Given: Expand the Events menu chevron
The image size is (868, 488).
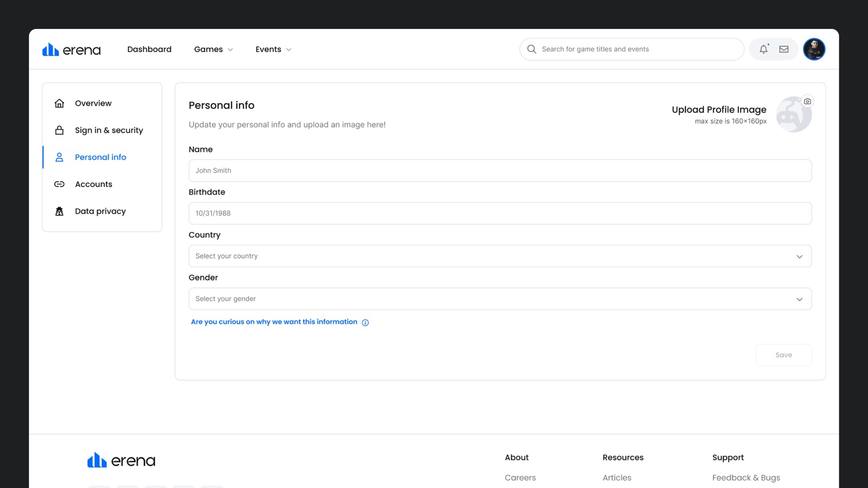Looking at the screenshot, I should coord(289,50).
